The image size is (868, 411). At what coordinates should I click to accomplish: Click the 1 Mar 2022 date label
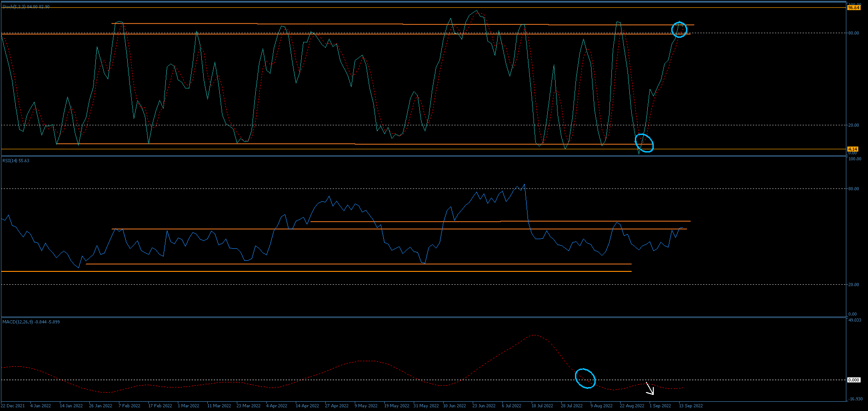(x=188, y=406)
